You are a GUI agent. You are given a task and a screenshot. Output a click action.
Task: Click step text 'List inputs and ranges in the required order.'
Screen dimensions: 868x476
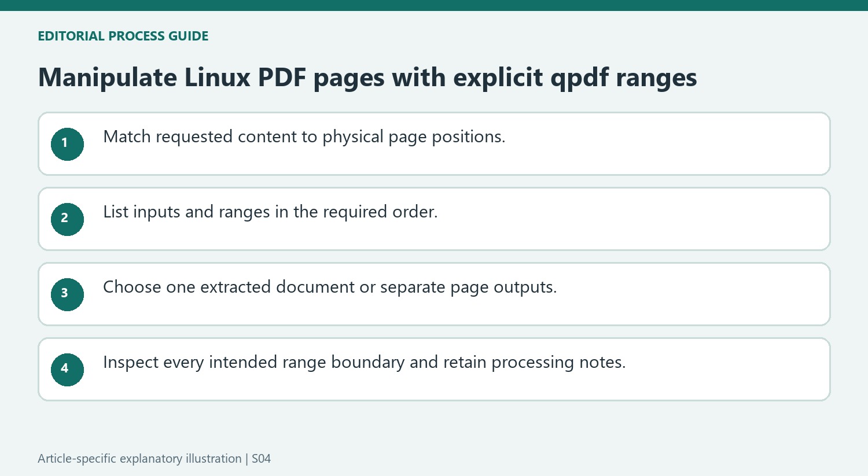[270, 212]
